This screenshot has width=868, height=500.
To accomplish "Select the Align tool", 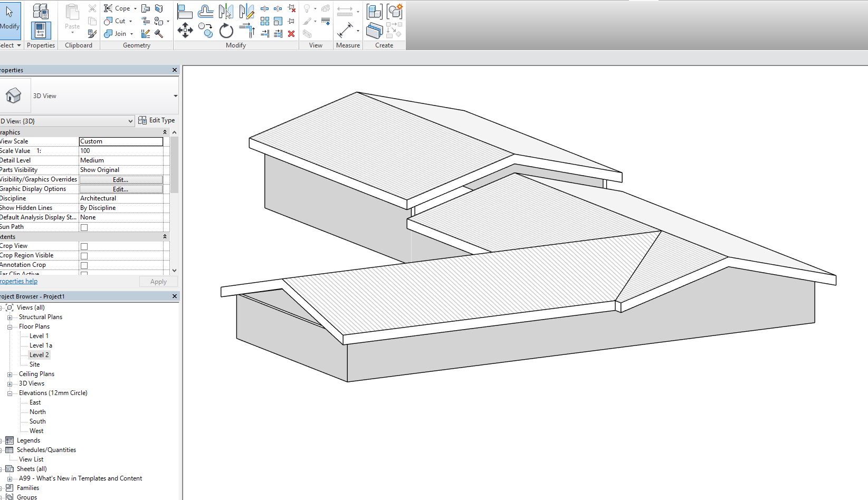I will (x=185, y=11).
